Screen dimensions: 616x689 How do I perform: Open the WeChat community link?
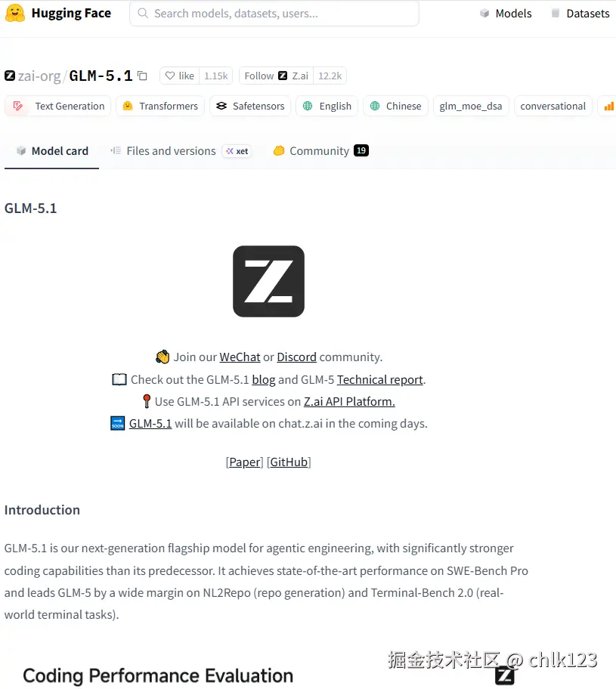[x=240, y=357]
